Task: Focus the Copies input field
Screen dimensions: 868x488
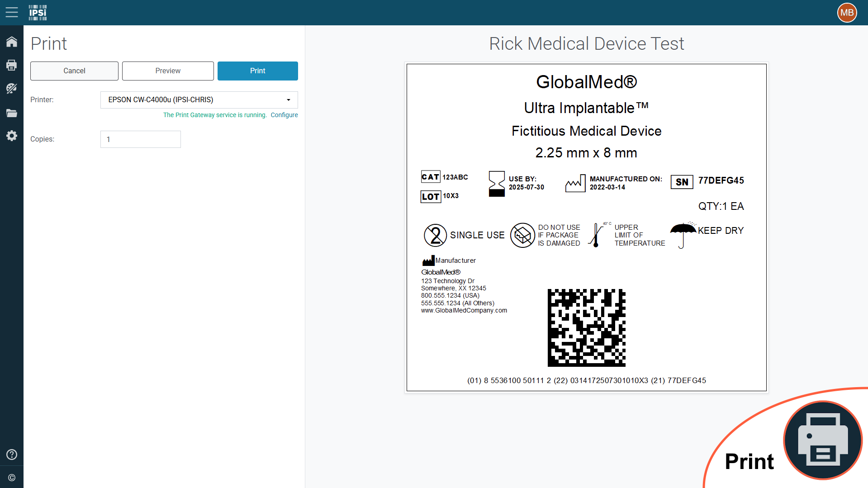Action: coord(141,139)
